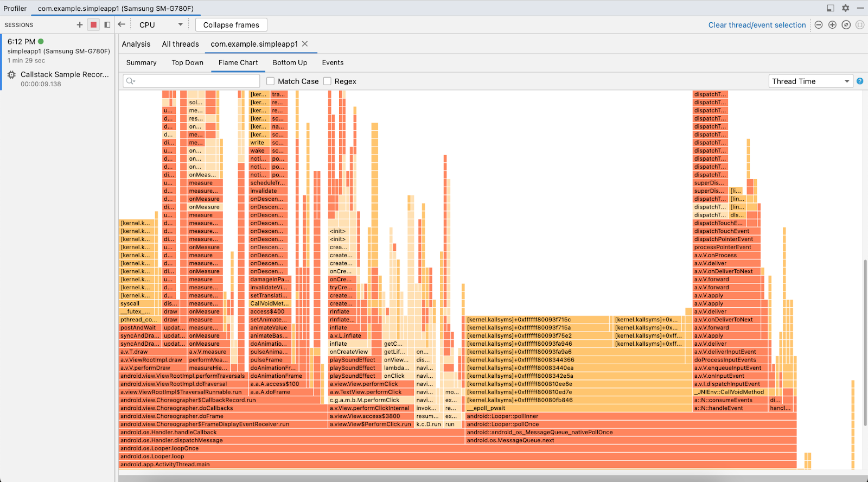The image size is (868, 482).
Task: Enable the Match Case checkbox
Action: [271, 81]
